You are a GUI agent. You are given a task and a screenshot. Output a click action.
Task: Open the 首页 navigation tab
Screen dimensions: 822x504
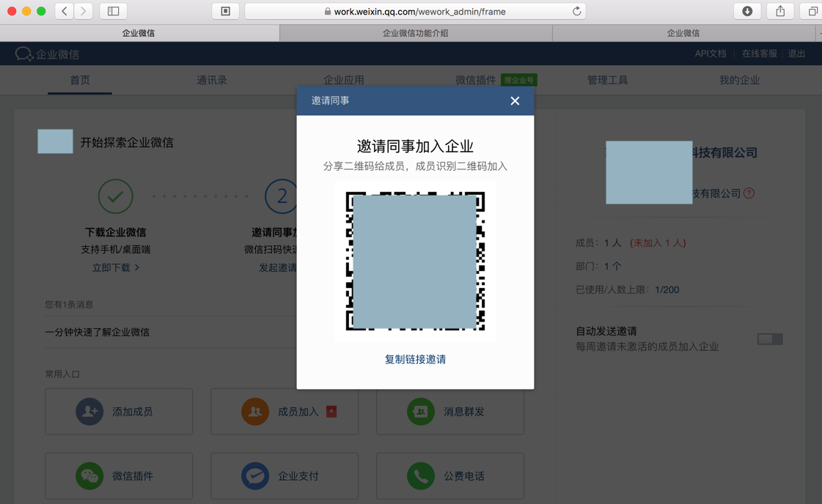(80, 80)
